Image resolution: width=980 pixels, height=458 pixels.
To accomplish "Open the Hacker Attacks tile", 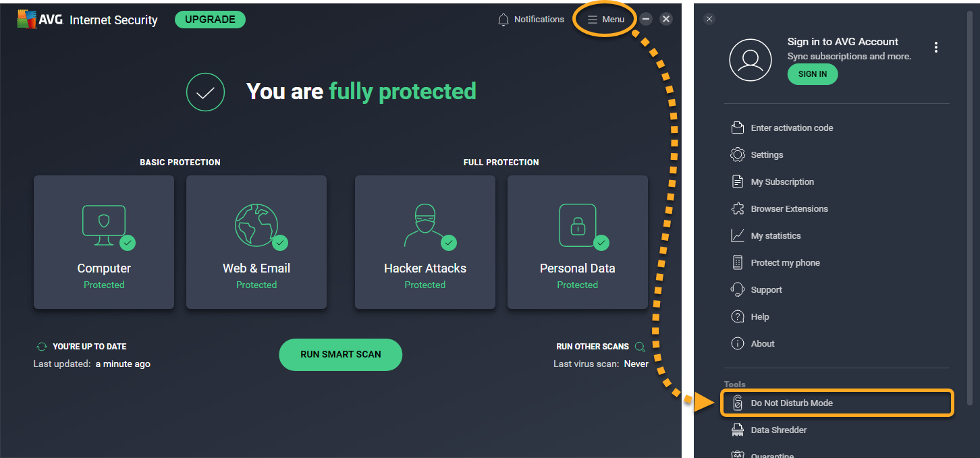I will point(425,242).
